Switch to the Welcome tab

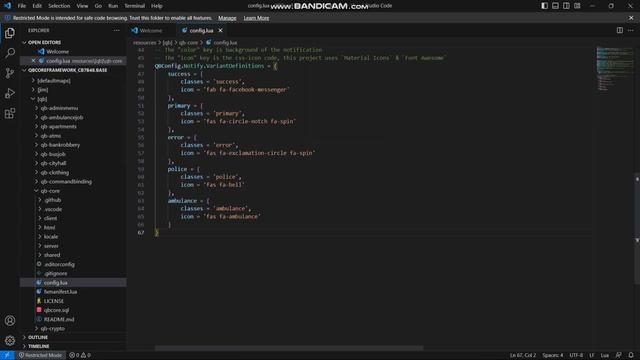[151, 31]
